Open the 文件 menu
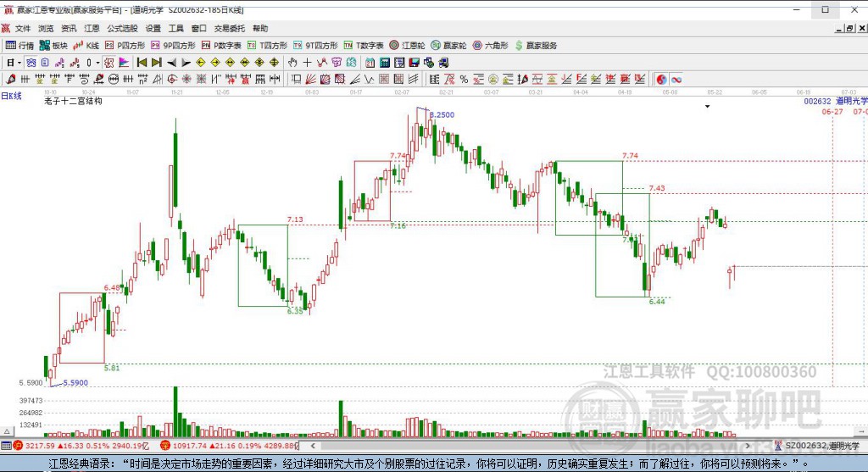Image resolution: width=868 pixels, height=472 pixels. click(x=23, y=28)
